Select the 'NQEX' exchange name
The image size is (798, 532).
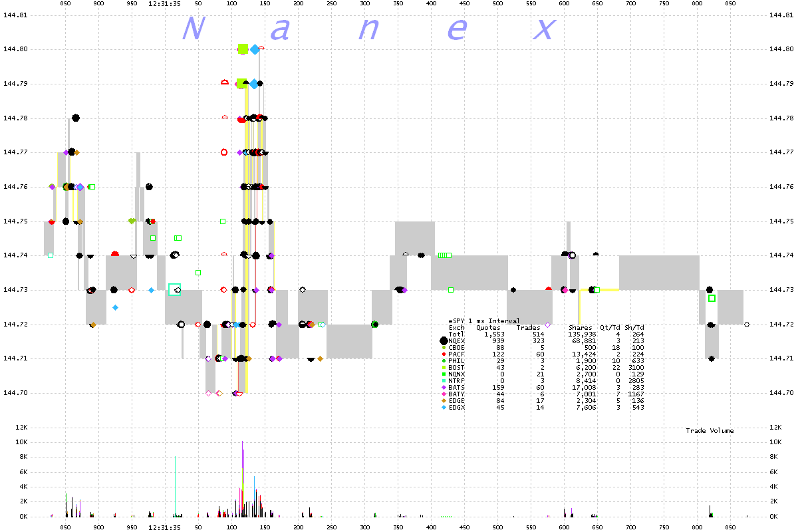457,341
